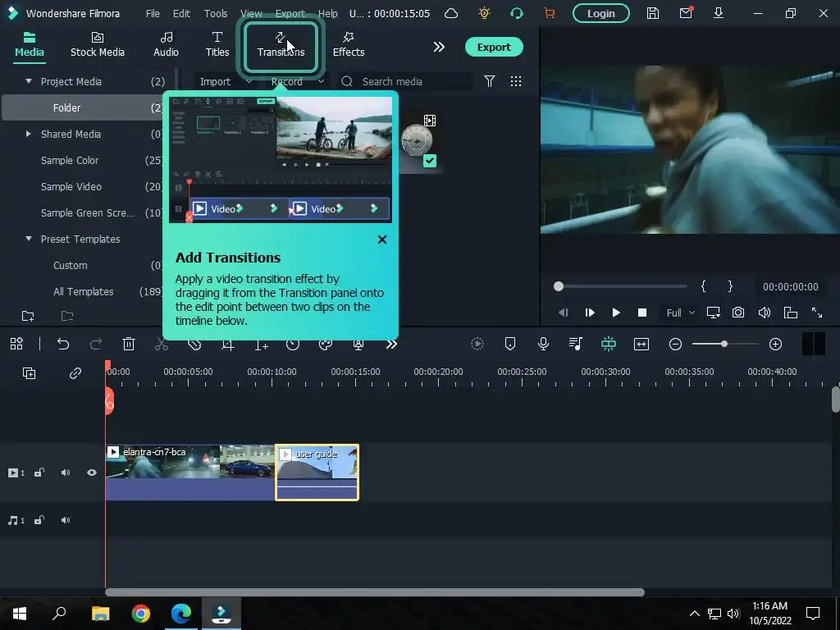Screen dimensions: 840x630
Task: Zoom to fit timeline icon
Action: point(641,344)
